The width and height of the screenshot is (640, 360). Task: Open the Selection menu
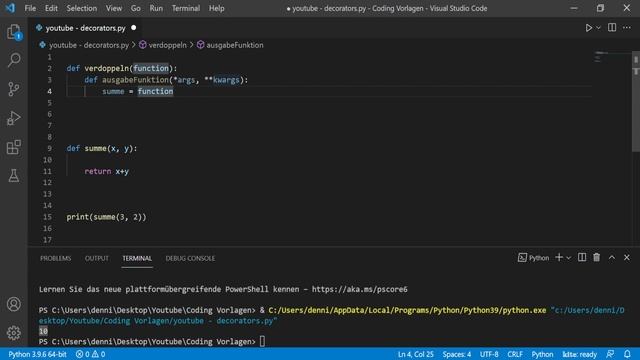82,8
